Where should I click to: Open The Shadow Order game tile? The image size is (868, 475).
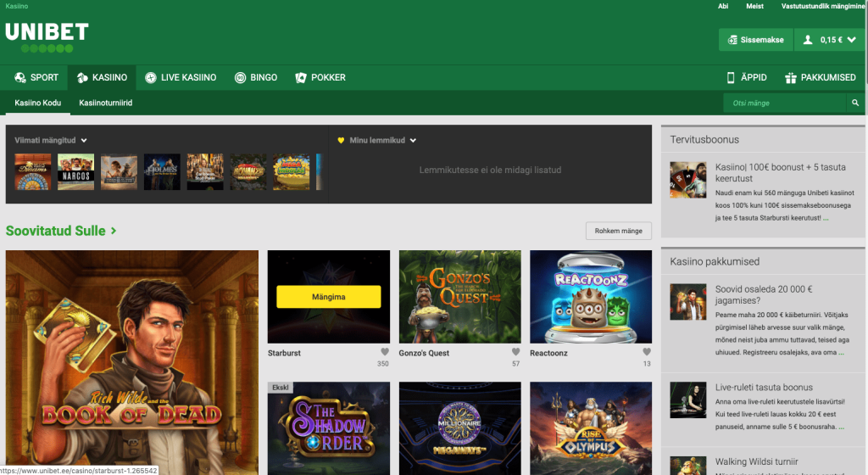(x=328, y=428)
